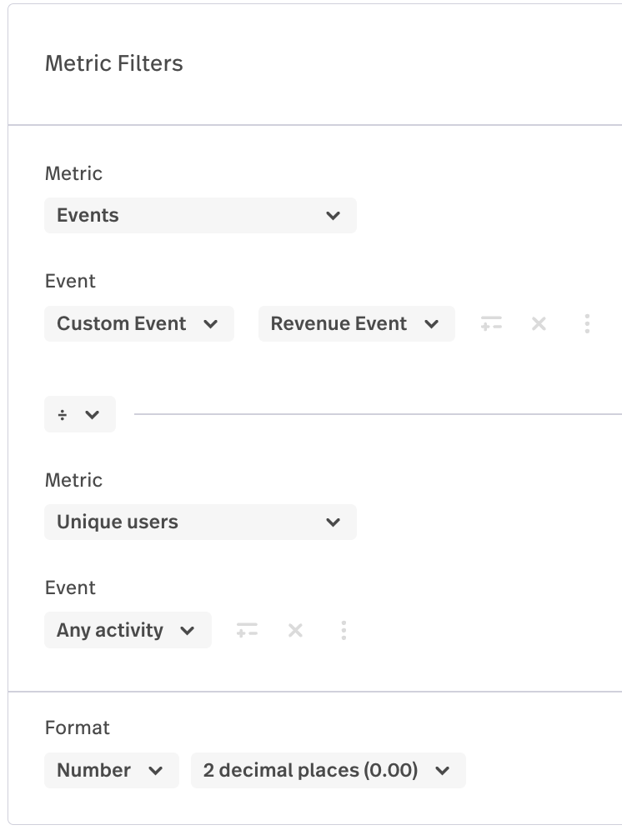Viewport: 622px width, 840px height.
Task: Open the Events metric dropdown
Action: coord(200,215)
